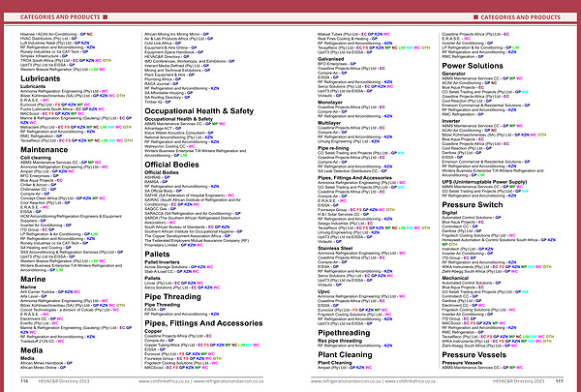581x392 pixels.
Task: Select the 'Tradestuff 2124 CC' entry
Action: tap(43, 342)
